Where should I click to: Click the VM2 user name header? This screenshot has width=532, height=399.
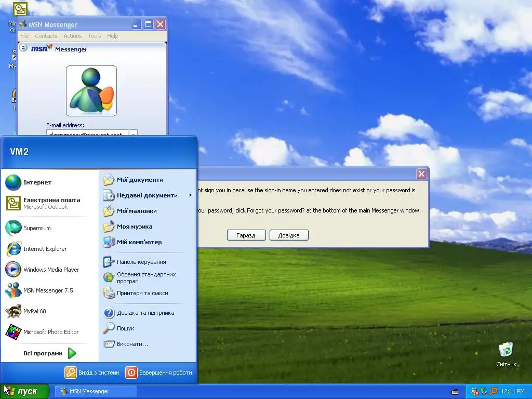(19, 152)
